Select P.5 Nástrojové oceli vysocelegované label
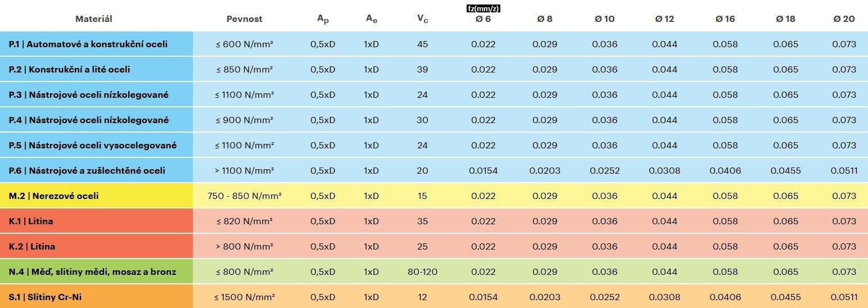Screen dimensions: 868x308 click(x=93, y=145)
